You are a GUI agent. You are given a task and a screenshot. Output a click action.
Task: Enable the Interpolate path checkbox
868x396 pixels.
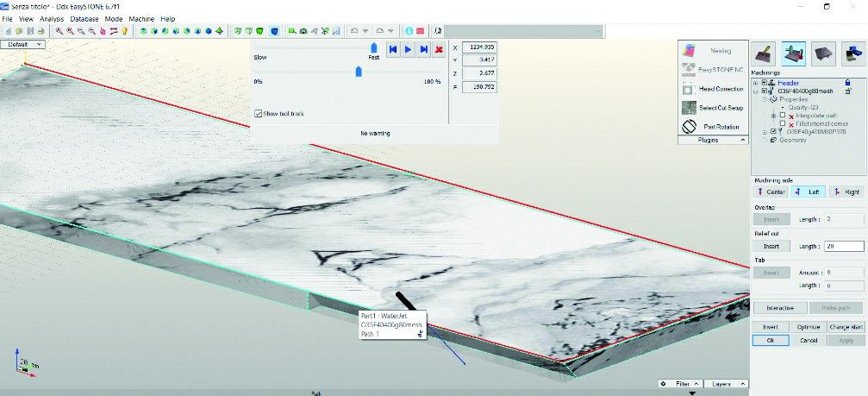pos(783,116)
